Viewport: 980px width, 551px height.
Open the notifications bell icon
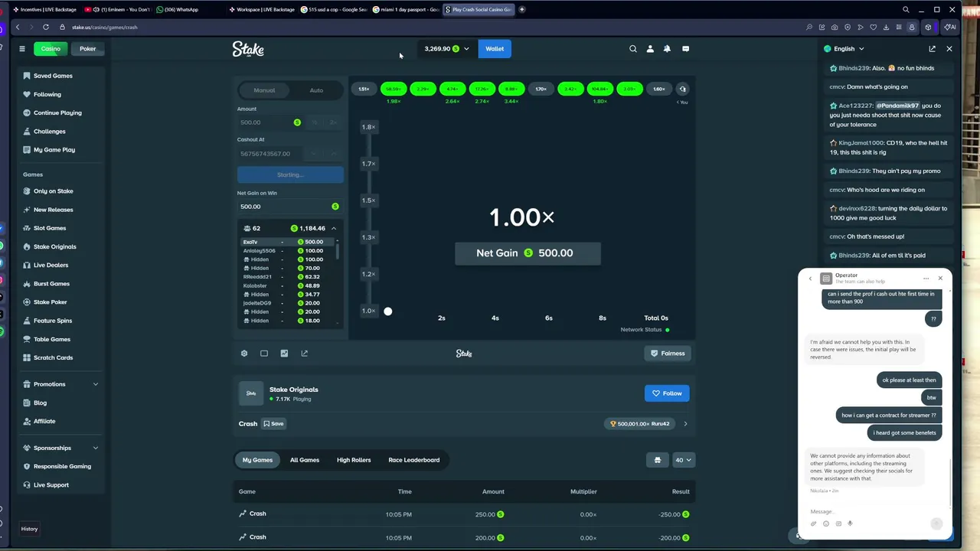pyautogui.click(x=667, y=48)
